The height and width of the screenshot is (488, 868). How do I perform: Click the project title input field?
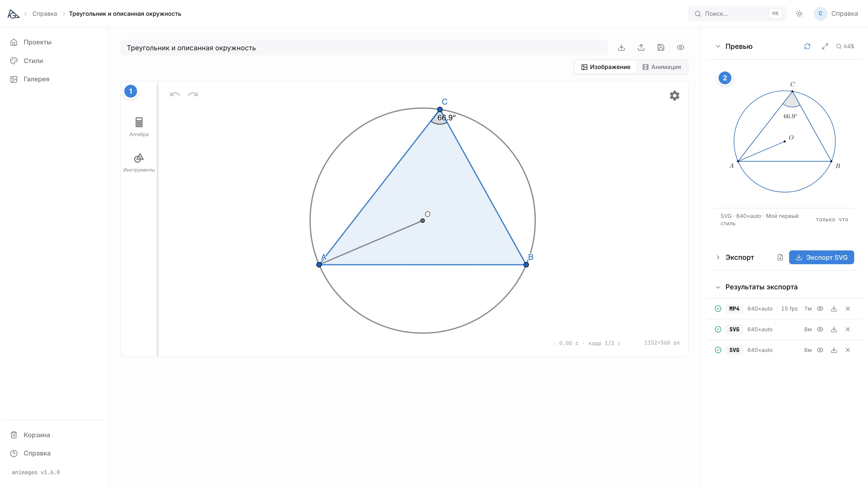364,48
